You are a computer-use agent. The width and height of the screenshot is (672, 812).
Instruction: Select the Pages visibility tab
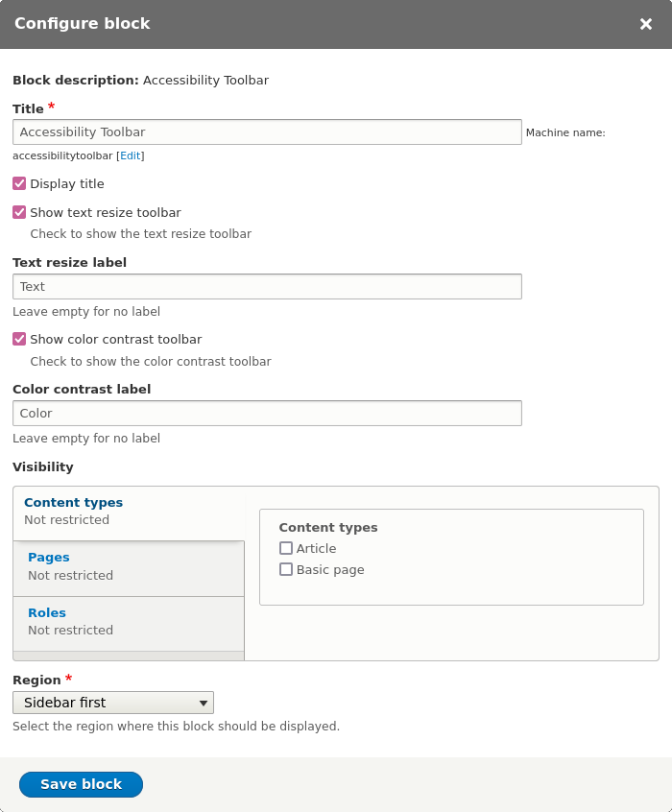(x=49, y=557)
